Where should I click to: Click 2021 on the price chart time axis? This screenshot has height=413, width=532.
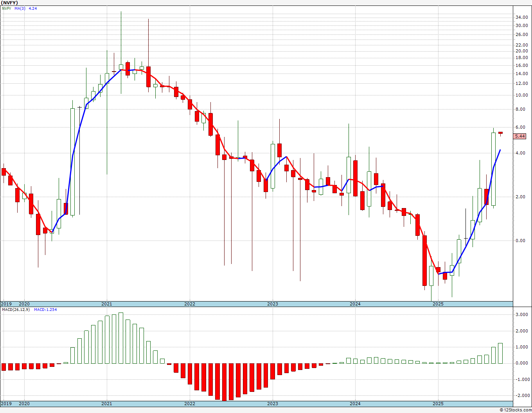tap(107, 304)
